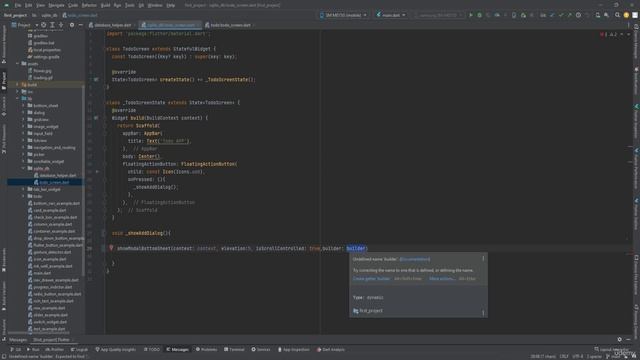Click the minimize icon of the Messages panel

(628, 339)
